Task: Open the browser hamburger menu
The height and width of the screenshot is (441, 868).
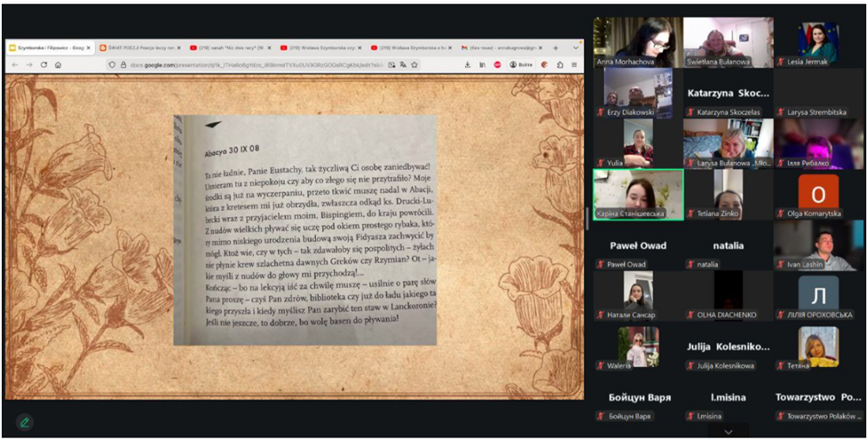Action: tap(574, 65)
